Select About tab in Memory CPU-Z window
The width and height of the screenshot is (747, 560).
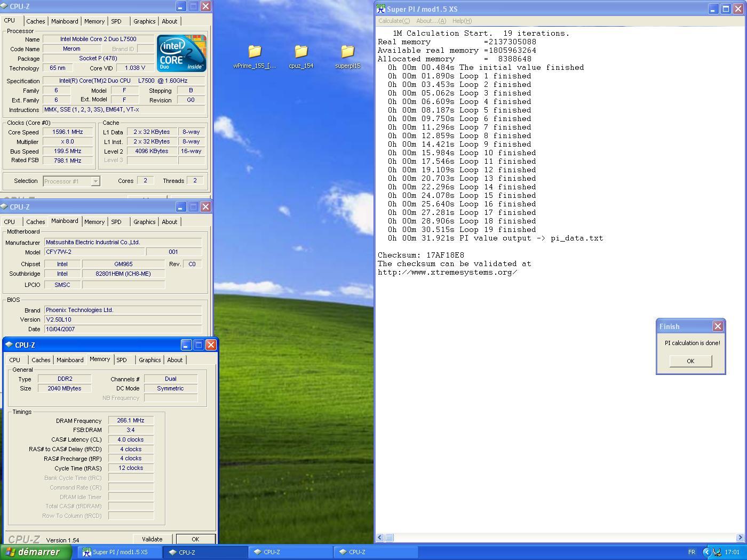tap(175, 360)
